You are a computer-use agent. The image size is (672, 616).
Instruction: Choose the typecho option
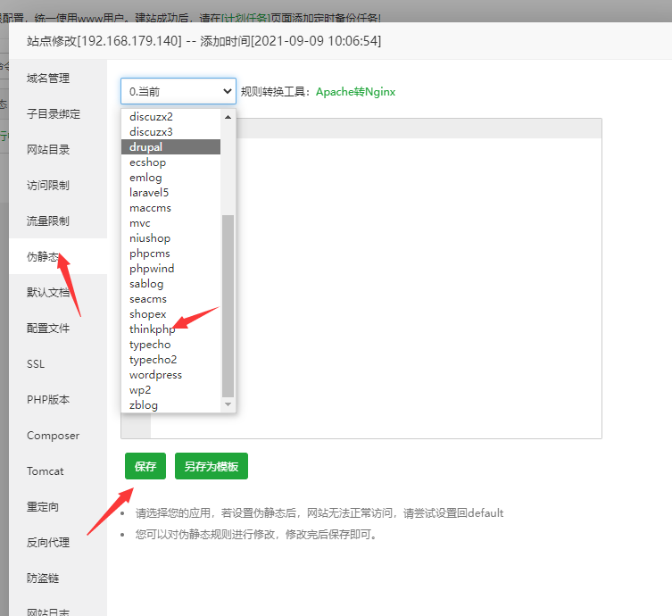(171, 345)
